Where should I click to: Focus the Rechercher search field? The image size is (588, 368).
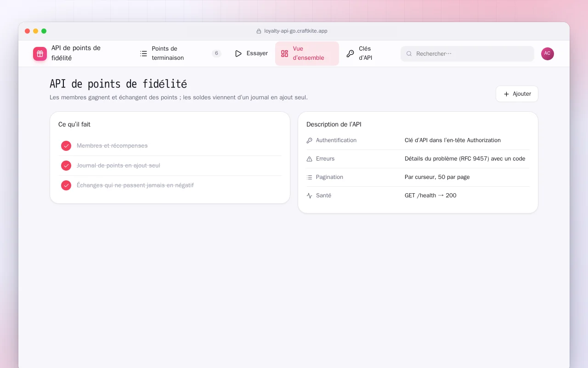tap(467, 54)
